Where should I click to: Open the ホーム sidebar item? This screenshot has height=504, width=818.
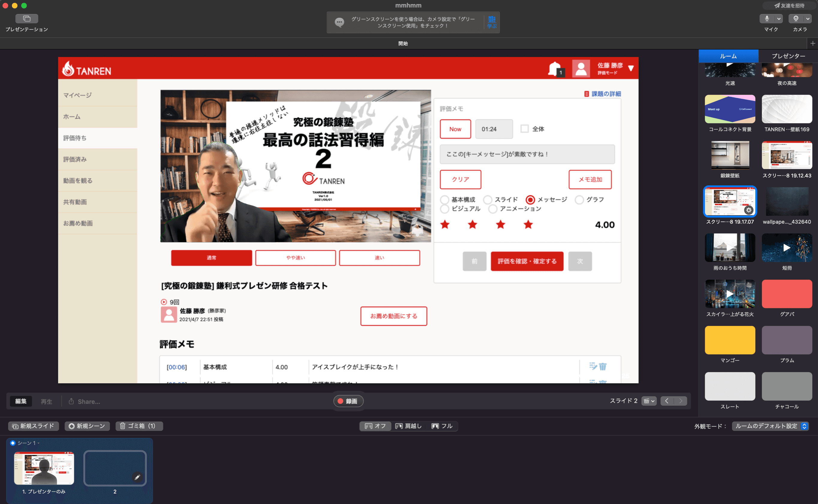pyautogui.click(x=98, y=117)
